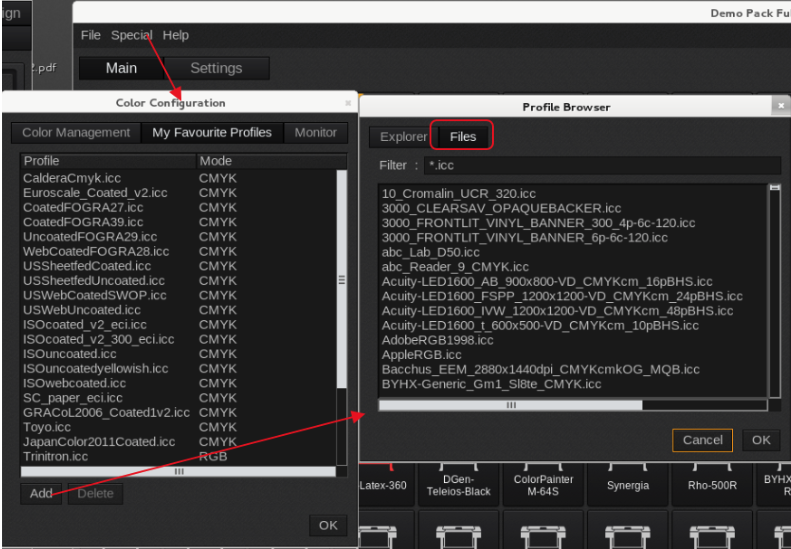Open the Help menu
The image size is (791, 549).
[x=176, y=35]
